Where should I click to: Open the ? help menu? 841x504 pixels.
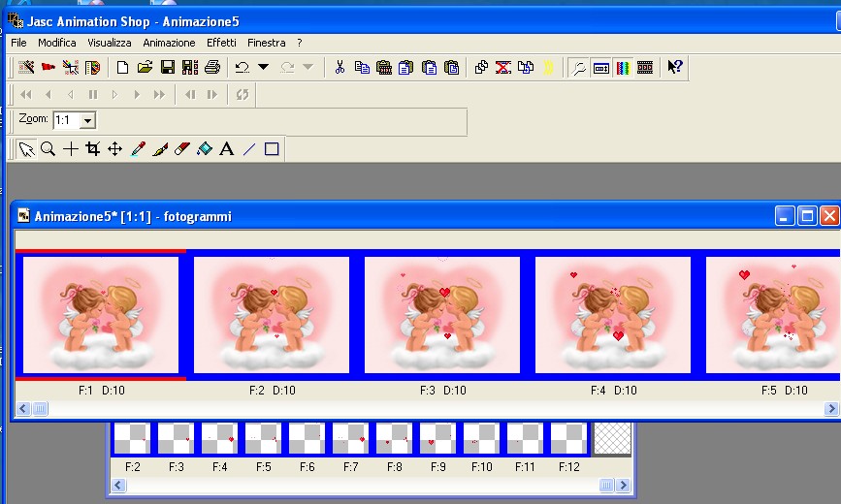[x=300, y=43]
